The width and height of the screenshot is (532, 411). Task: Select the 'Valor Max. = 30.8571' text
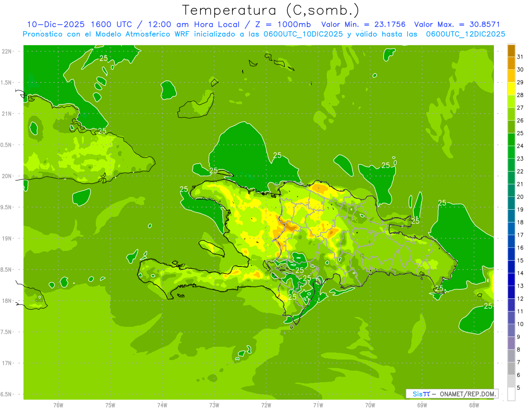[x=457, y=24]
